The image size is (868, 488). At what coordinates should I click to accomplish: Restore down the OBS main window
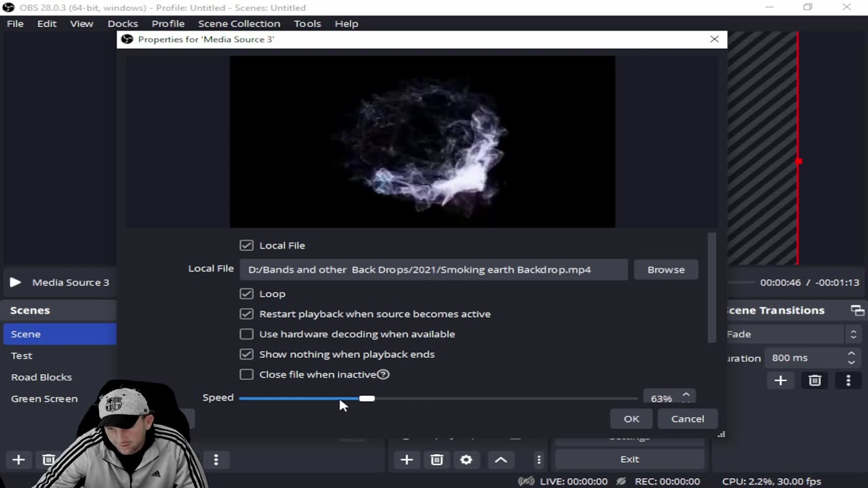point(808,7)
